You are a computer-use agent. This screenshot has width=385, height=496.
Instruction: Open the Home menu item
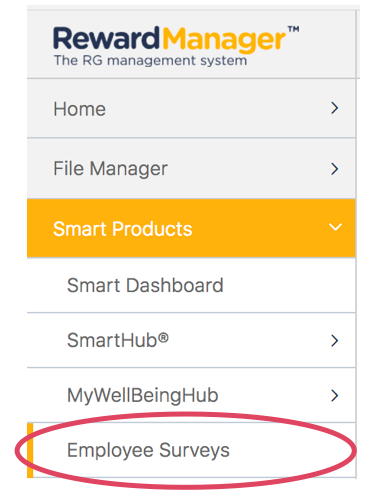[191, 108]
